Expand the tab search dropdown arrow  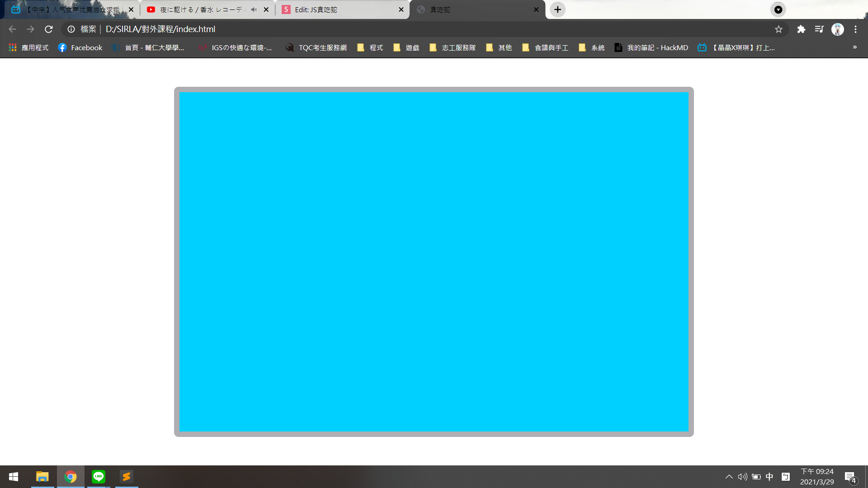[778, 9]
